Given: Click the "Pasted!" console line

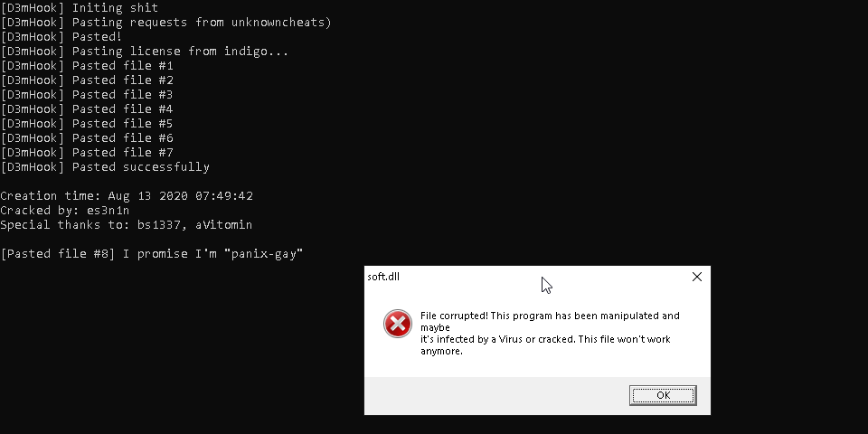Looking at the screenshot, I should pyautogui.click(x=61, y=37).
